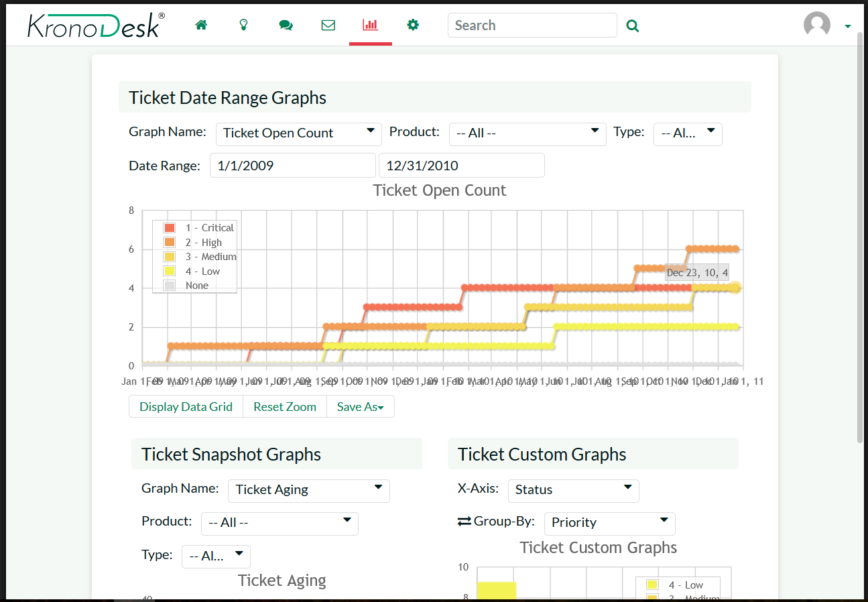Click the Reset Zoom button
868x602 pixels.
(284, 407)
